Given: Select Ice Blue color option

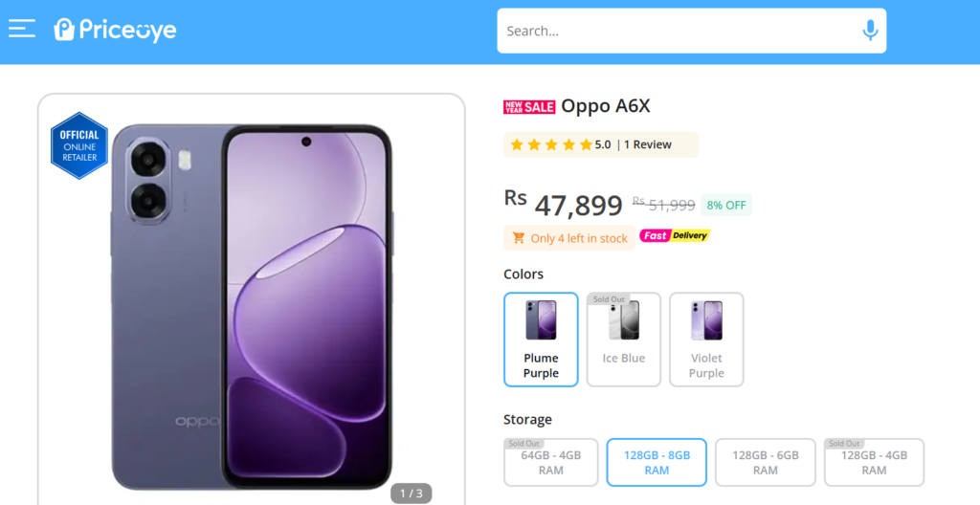Looking at the screenshot, I should 624,340.
